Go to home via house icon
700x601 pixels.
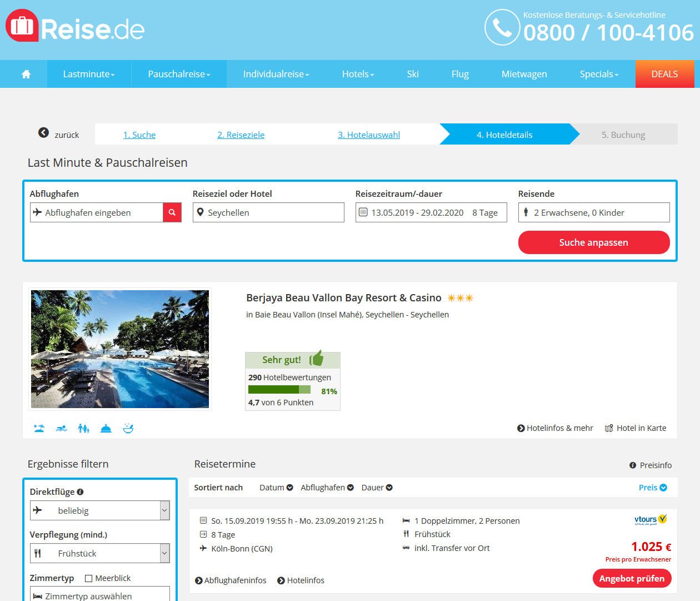[x=26, y=74]
